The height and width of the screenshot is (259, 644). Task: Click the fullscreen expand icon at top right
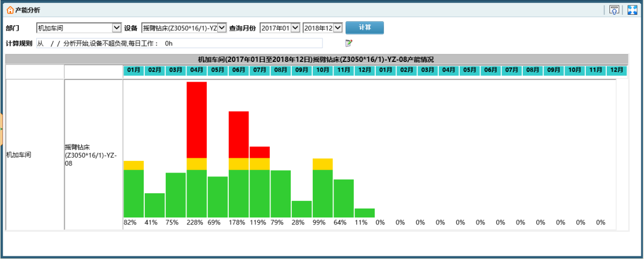[x=632, y=10]
